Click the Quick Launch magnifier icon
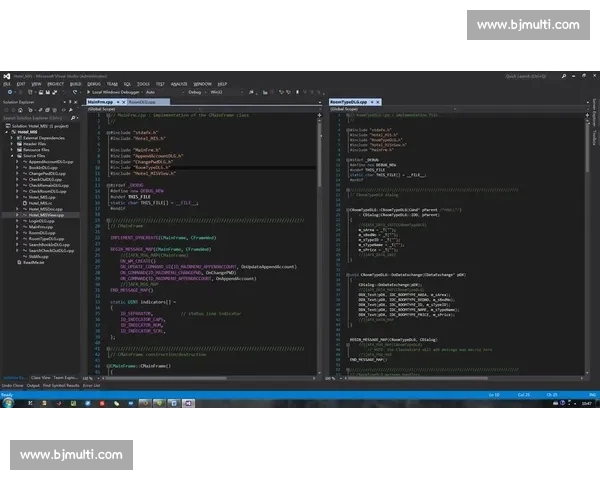The image size is (600, 480). [564, 76]
